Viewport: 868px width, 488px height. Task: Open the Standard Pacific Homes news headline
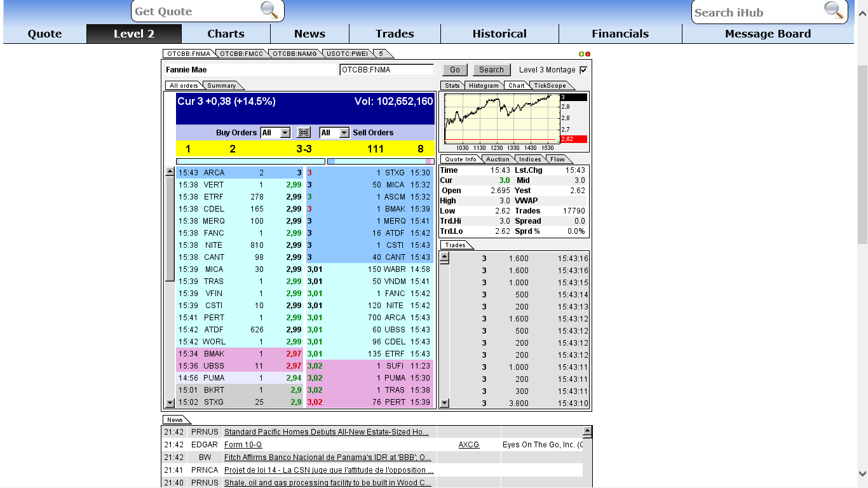[x=327, y=432]
